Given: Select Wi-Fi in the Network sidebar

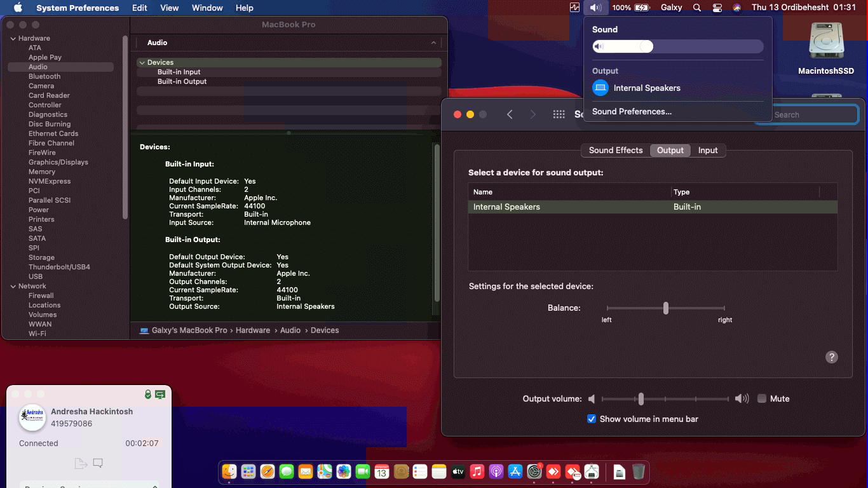Looking at the screenshot, I should 37,334.
